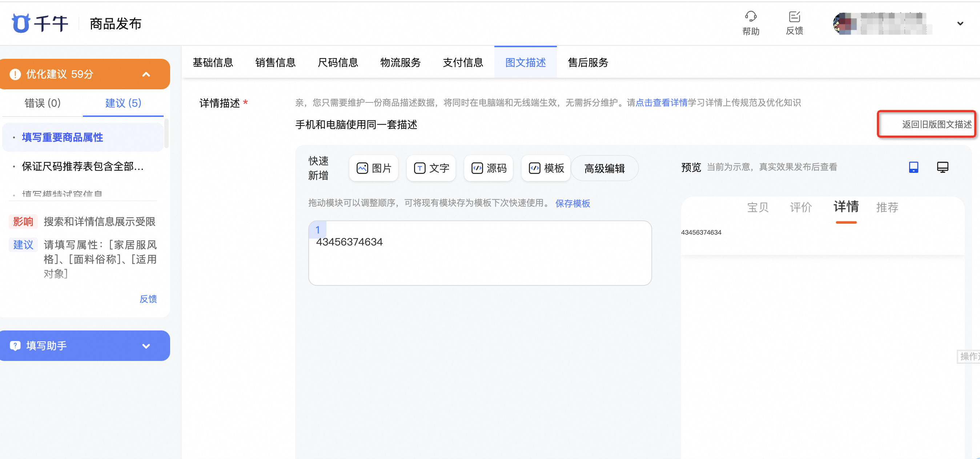The width and height of the screenshot is (980, 459).
Task: Select the 宝贝 preview tab
Action: pos(758,207)
